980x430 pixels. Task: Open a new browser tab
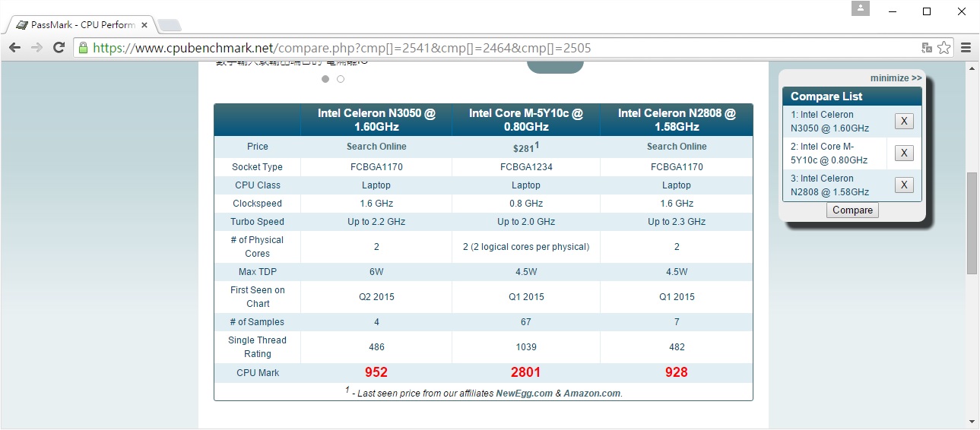pyautogui.click(x=169, y=25)
